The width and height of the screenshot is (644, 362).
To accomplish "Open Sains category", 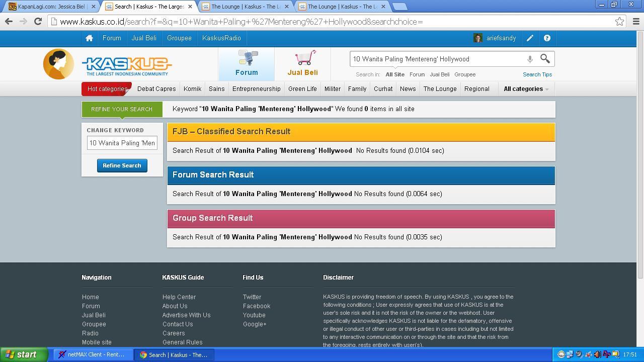I will pyautogui.click(x=216, y=89).
